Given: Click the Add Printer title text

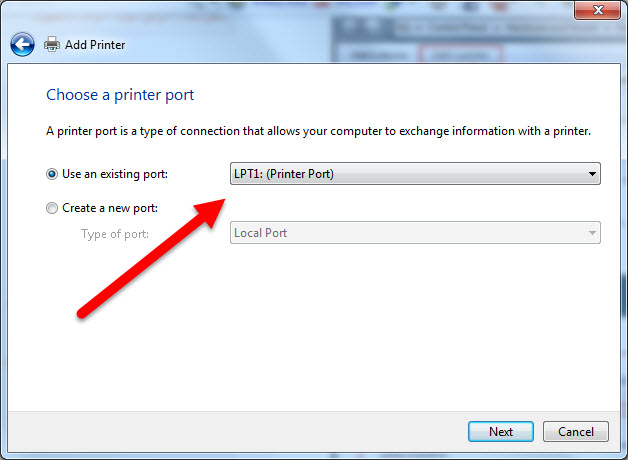Looking at the screenshot, I should click(95, 45).
